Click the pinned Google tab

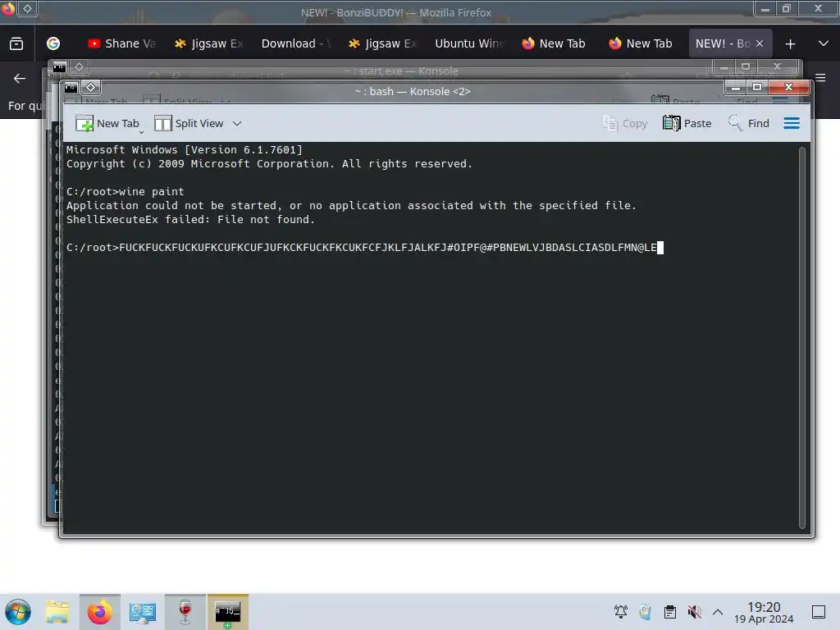53,43
